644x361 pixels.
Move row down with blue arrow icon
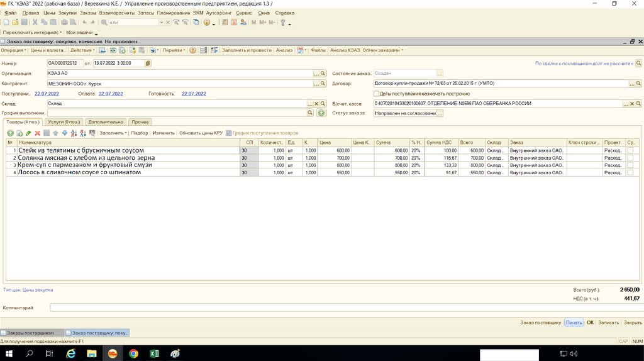tap(64, 133)
